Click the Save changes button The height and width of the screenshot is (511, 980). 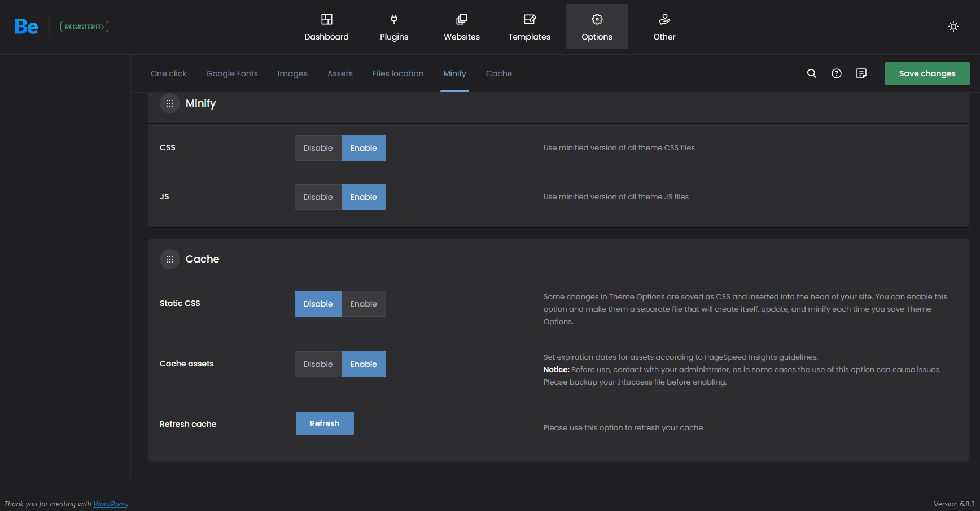pyautogui.click(x=926, y=73)
